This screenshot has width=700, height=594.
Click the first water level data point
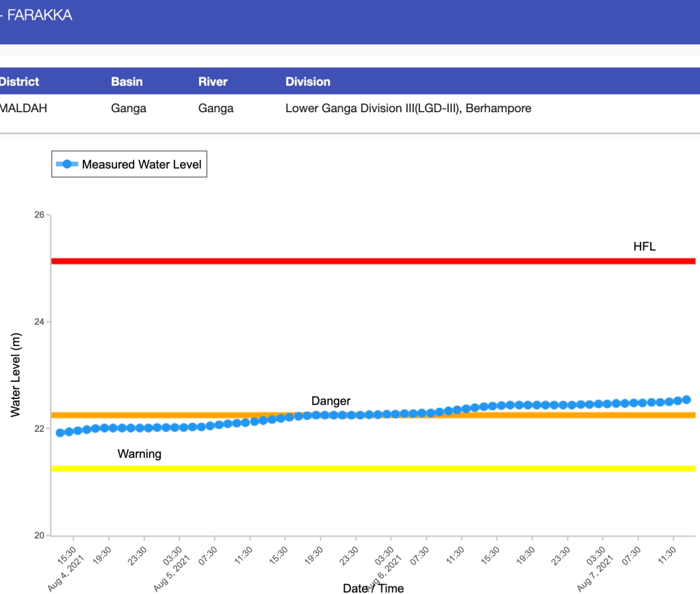[x=60, y=432]
